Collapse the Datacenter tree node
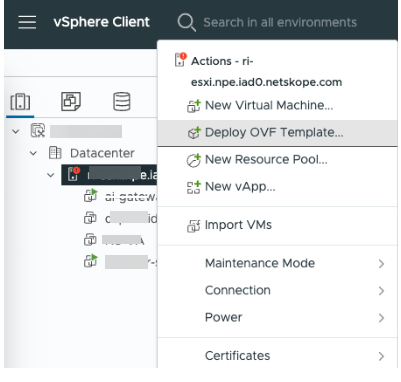The image size is (401, 382). pos(33,153)
